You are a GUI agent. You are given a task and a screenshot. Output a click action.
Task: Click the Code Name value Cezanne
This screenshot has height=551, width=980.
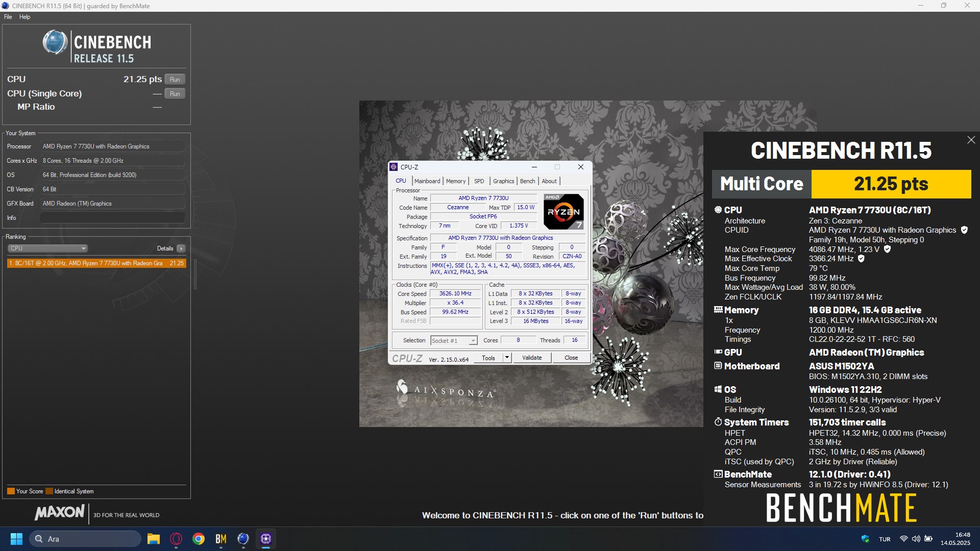click(458, 208)
